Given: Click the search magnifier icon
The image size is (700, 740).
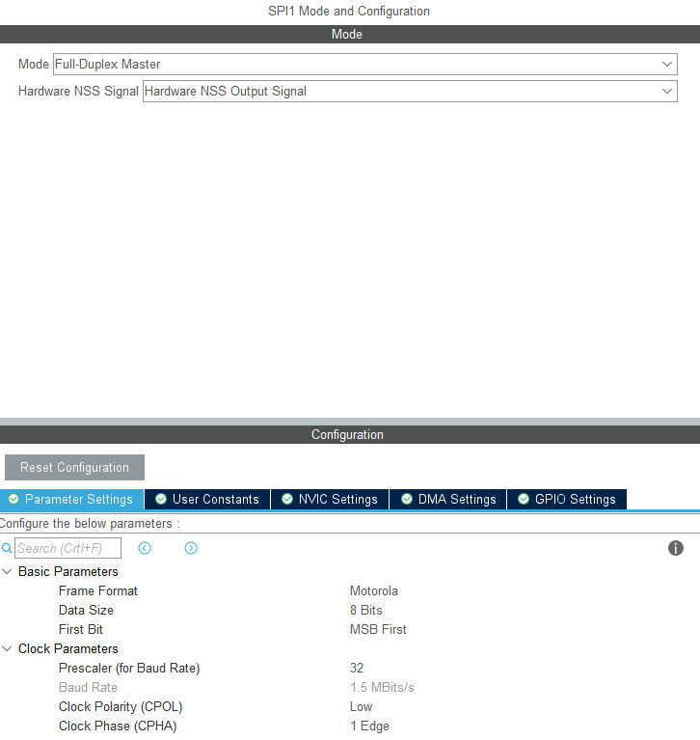Looking at the screenshot, I should (7, 548).
